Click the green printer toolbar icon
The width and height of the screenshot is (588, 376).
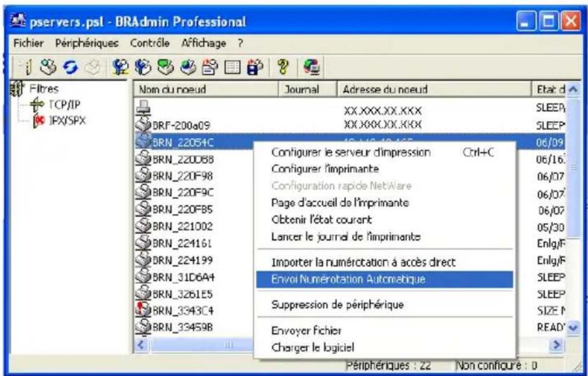pyautogui.click(x=166, y=67)
